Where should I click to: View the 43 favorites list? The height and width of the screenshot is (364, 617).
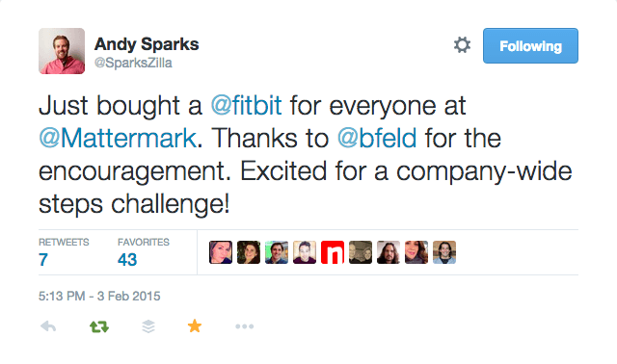tap(144, 252)
